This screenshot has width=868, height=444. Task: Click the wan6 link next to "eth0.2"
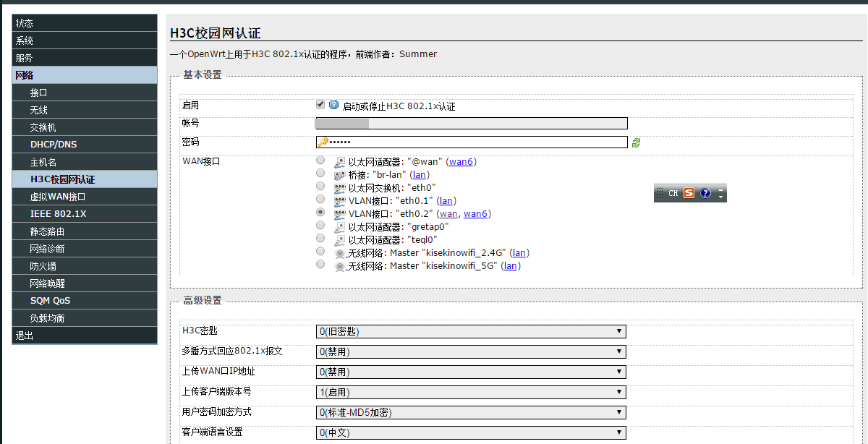tap(476, 214)
